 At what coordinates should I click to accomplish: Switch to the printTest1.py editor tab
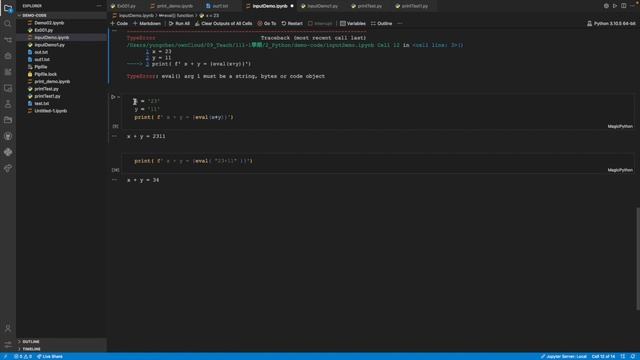point(413,6)
